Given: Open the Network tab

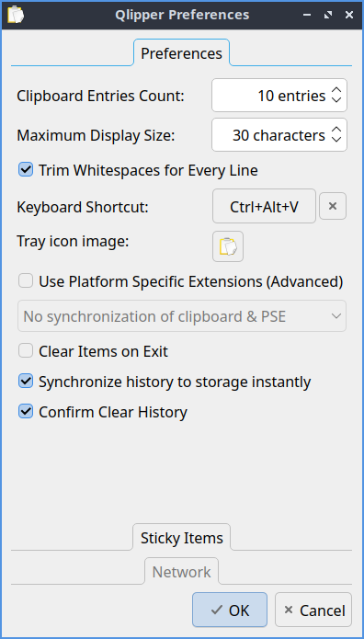Looking at the screenshot, I should 181,571.
